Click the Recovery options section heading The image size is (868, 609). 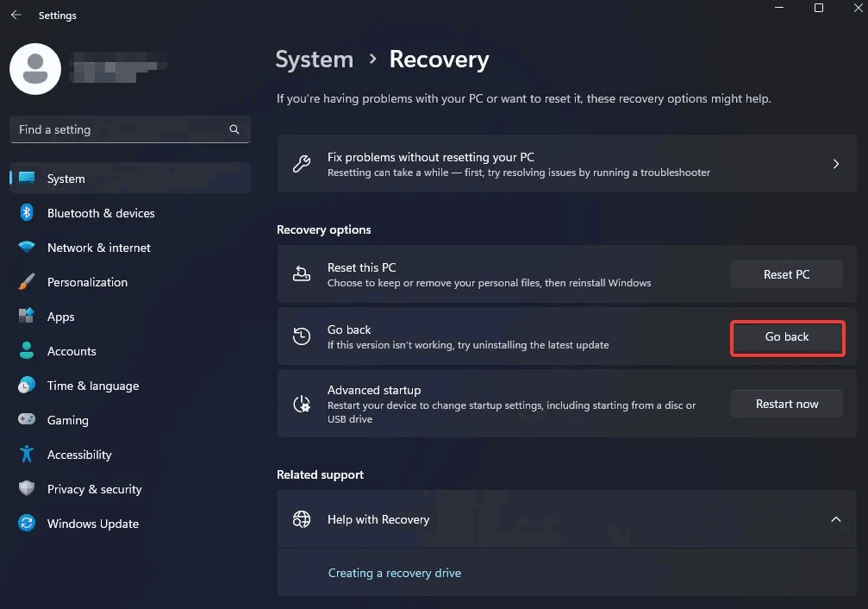click(x=324, y=229)
